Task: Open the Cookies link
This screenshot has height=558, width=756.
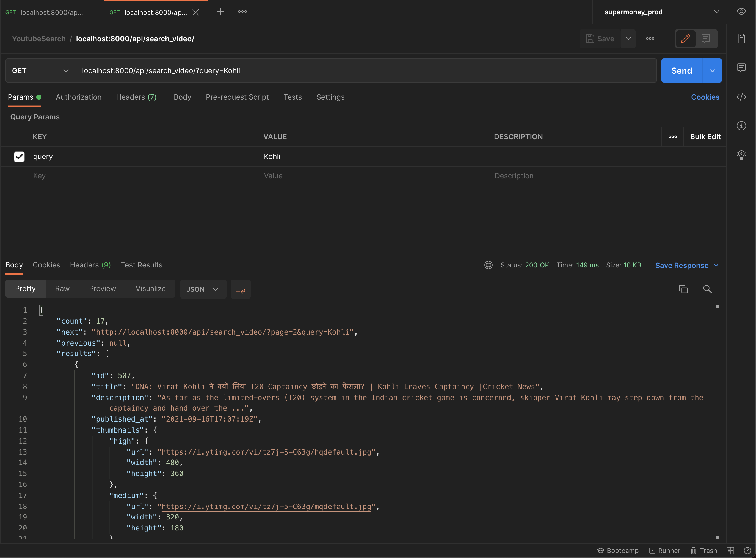Action: [705, 97]
